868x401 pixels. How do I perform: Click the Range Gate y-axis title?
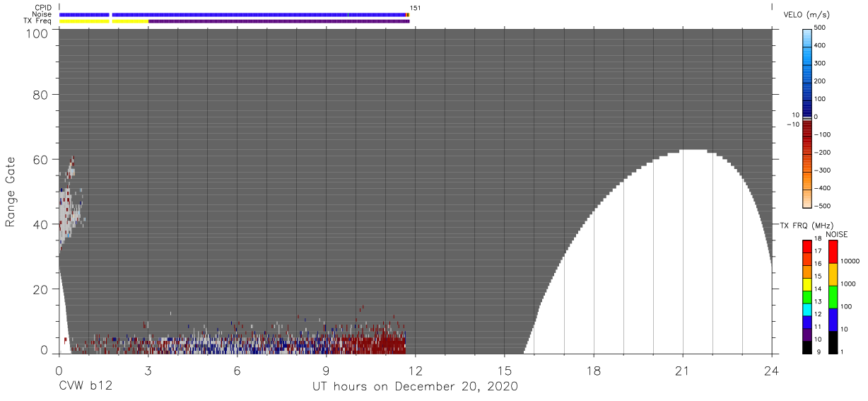coord(11,192)
